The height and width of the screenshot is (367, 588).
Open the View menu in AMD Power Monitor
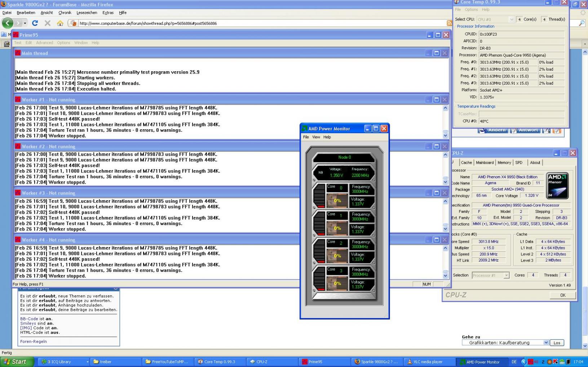click(x=316, y=137)
